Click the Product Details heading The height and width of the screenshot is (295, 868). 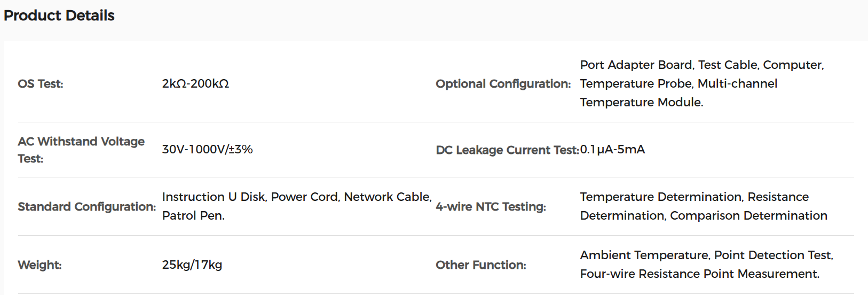coord(59,15)
